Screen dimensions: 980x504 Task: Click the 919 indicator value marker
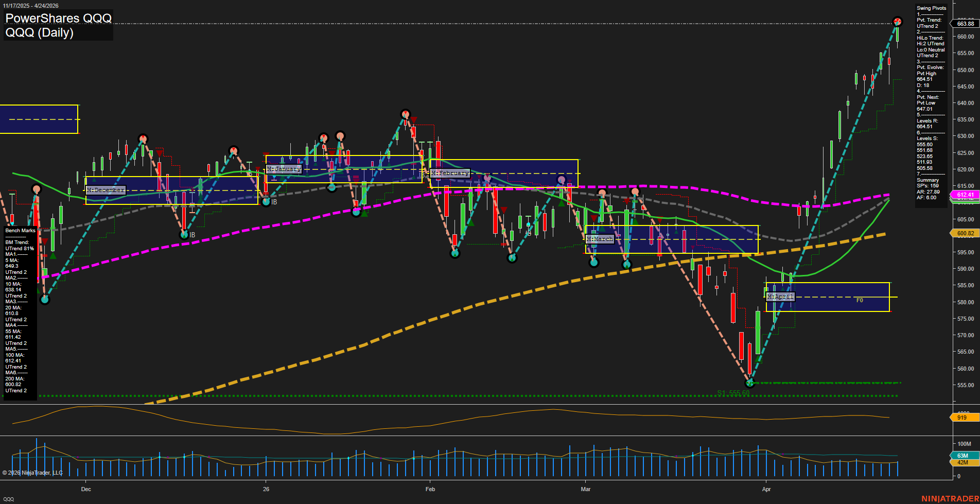coord(962,418)
